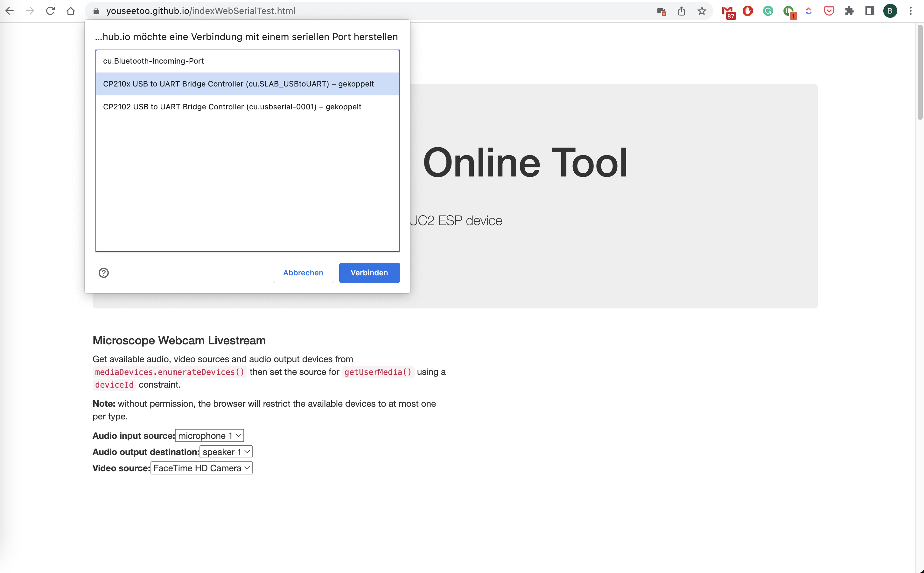Open the Grammarly extension icon

[768, 11]
